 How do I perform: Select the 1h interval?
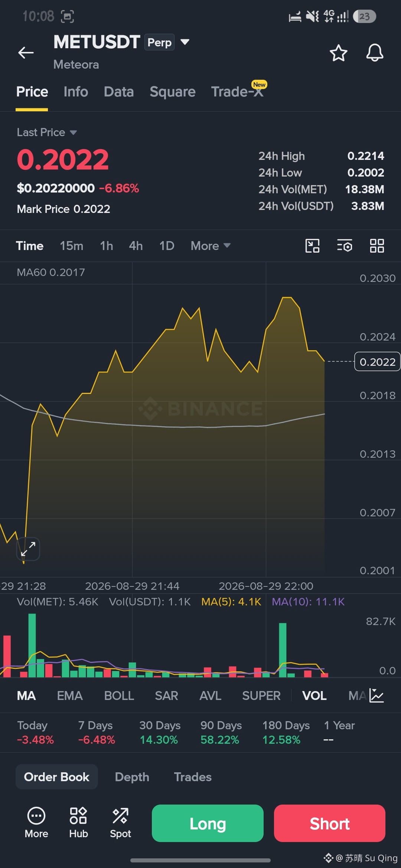pyautogui.click(x=107, y=246)
